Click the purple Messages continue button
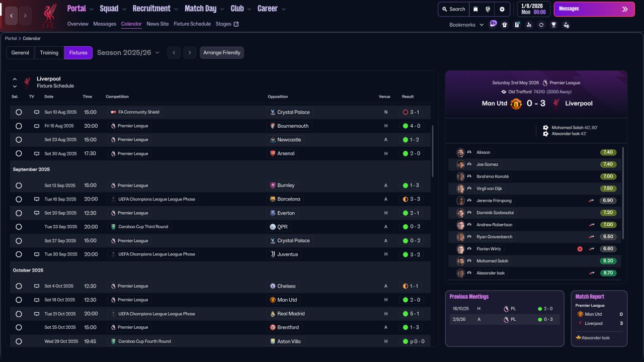 [594, 9]
